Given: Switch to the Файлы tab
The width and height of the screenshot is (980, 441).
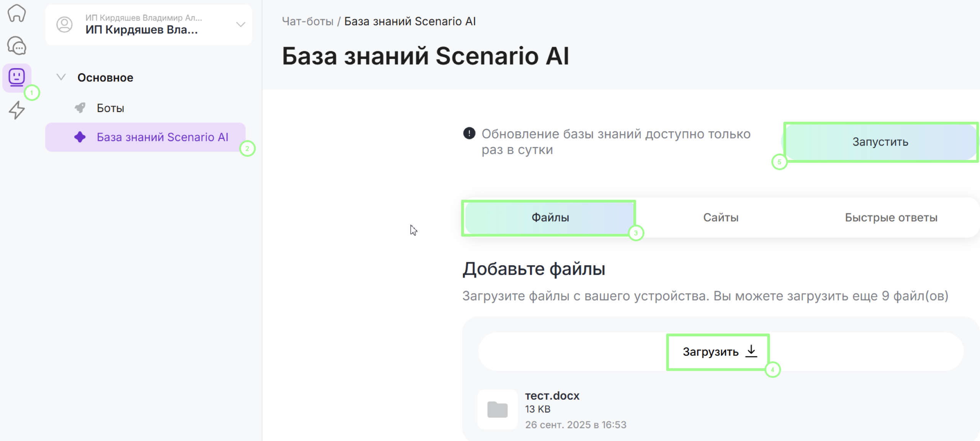Looking at the screenshot, I should tap(550, 217).
